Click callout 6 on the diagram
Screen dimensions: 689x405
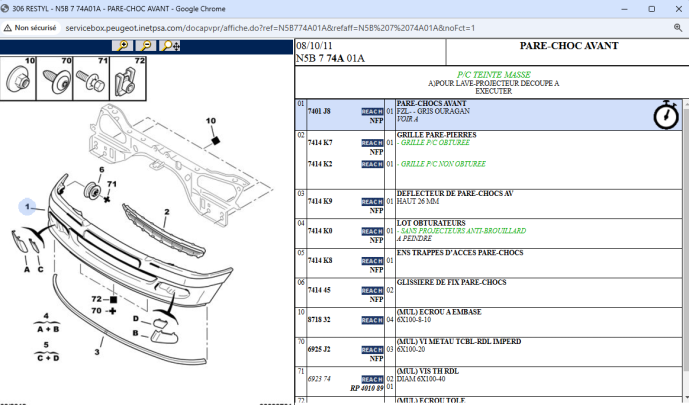[102, 170]
